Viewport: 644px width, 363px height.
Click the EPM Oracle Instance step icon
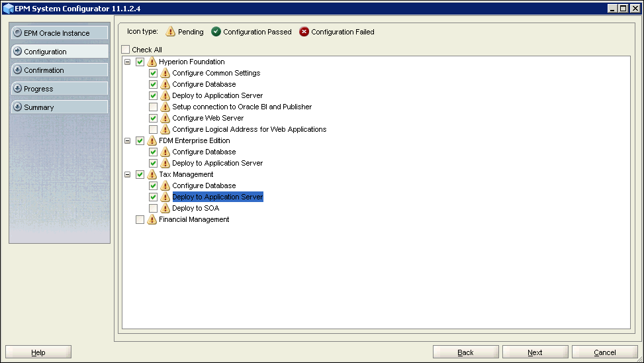click(x=18, y=32)
